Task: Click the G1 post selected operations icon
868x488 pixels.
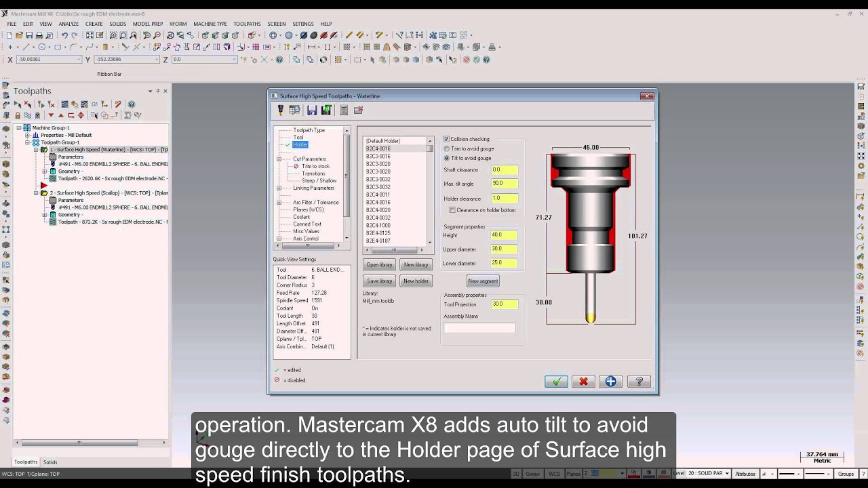Action: 94,104
